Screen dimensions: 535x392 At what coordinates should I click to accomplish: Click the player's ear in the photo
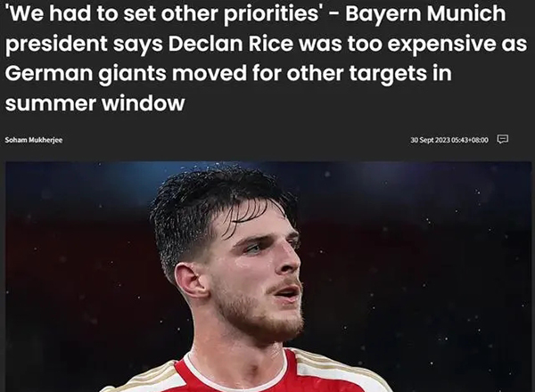click(190, 281)
